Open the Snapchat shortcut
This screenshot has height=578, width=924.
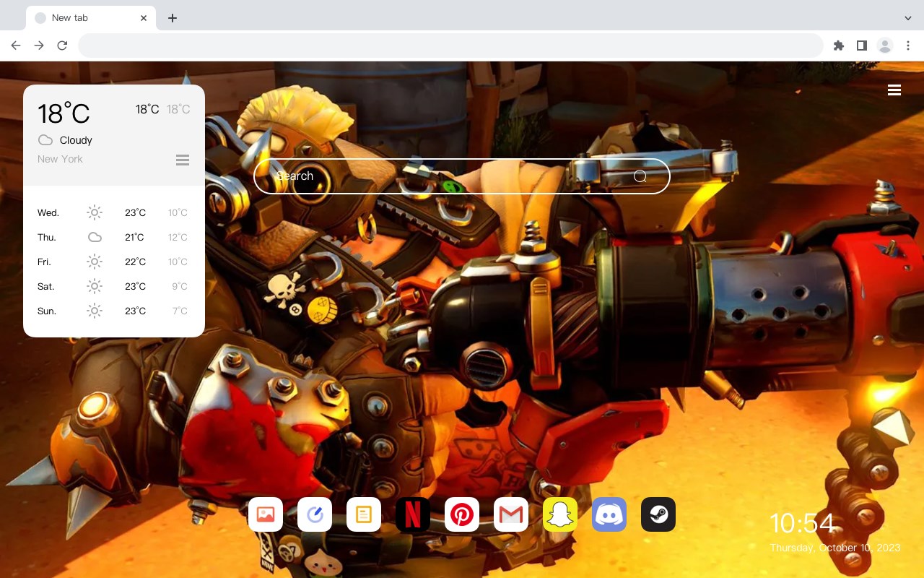pyautogui.click(x=560, y=514)
